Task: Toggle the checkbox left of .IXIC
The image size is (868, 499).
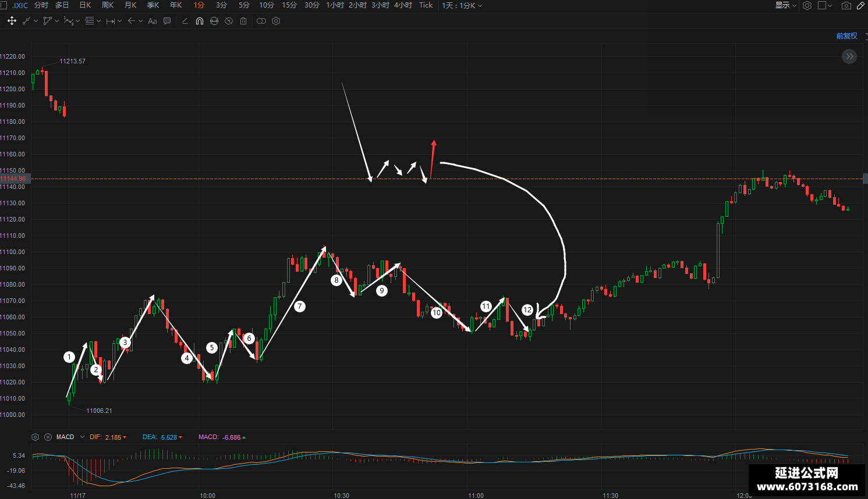Action: click(x=3, y=5)
